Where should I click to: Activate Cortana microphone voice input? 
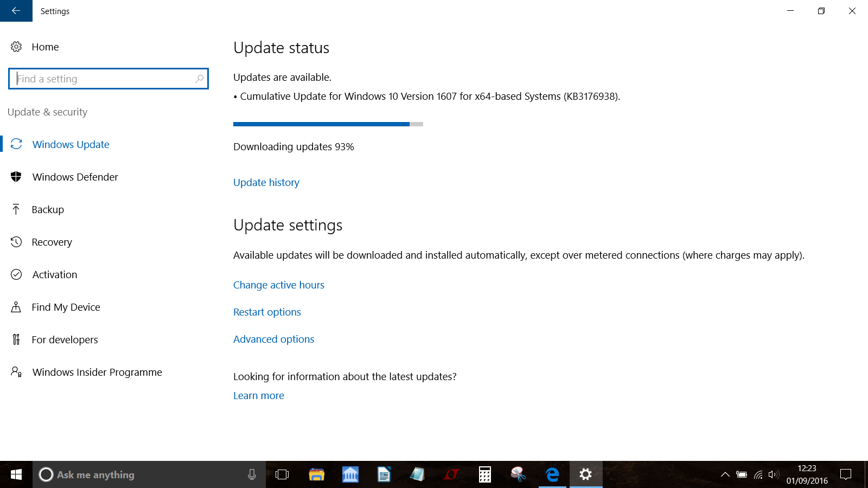click(x=252, y=474)
